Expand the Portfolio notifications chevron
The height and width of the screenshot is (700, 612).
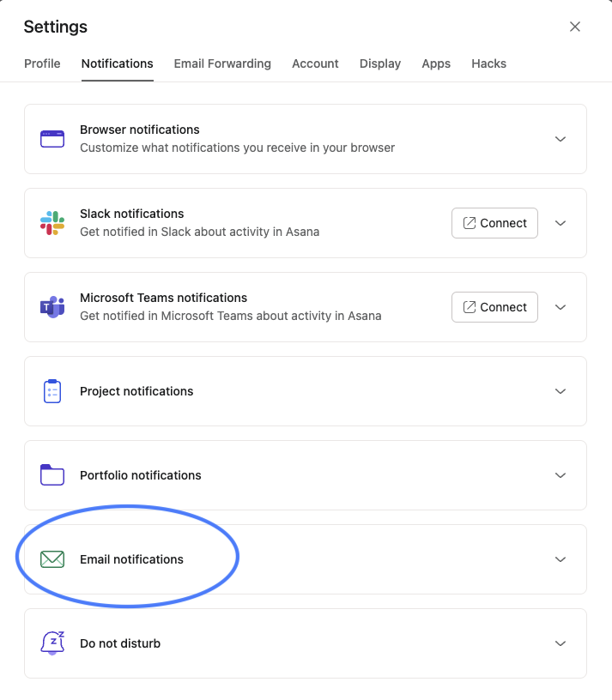(x=560, y=475)
